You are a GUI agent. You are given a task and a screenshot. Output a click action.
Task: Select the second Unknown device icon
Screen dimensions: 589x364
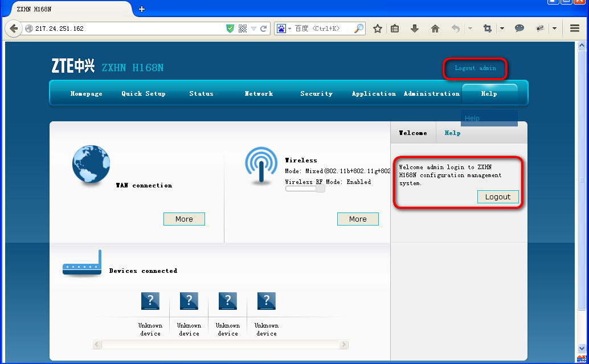189,301
